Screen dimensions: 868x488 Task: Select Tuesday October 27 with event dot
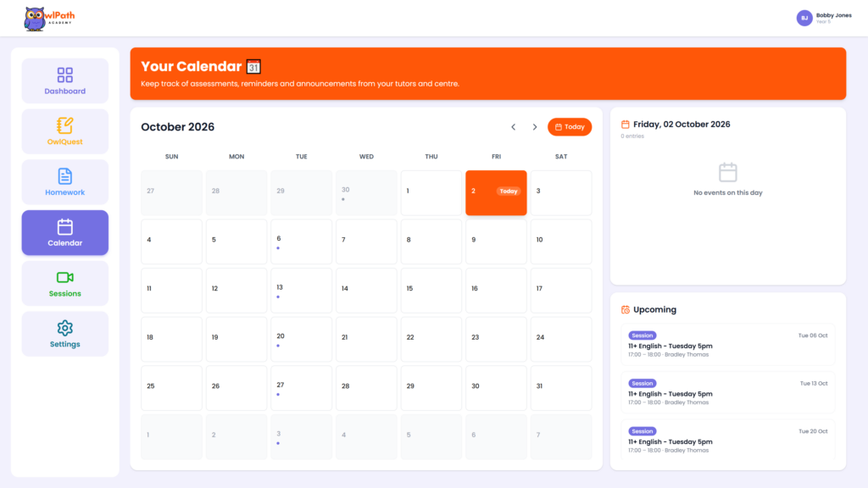[301, 388]
